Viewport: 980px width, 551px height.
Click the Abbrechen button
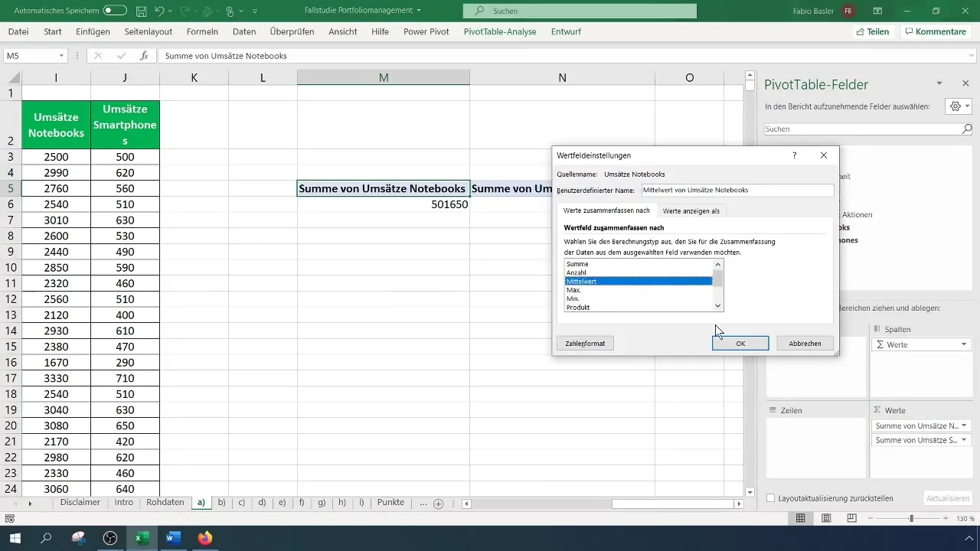point(805,344)
